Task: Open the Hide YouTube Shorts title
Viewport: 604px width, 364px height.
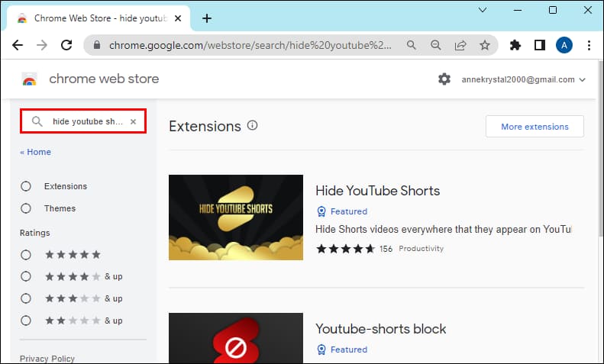Action: pos(377,191)
